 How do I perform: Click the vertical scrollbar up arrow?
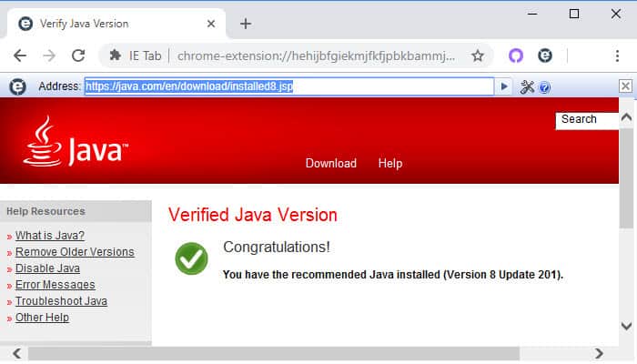[x=626, y=117]
